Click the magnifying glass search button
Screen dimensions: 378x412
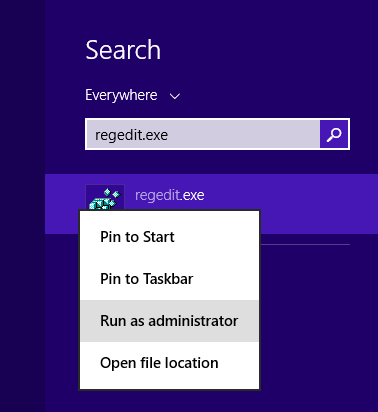(x=334, y=134)
